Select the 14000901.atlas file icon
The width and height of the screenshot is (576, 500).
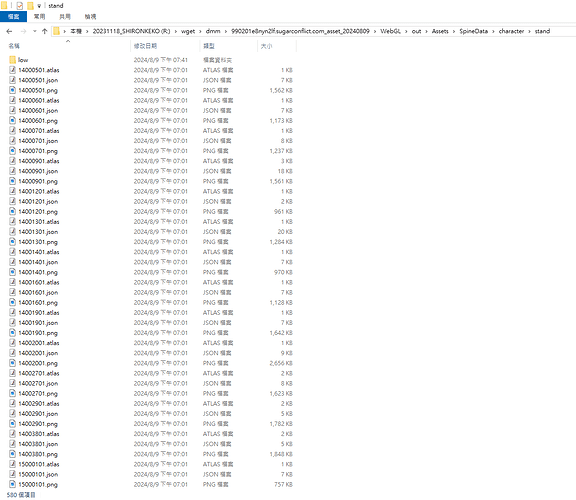coord(12,161)
